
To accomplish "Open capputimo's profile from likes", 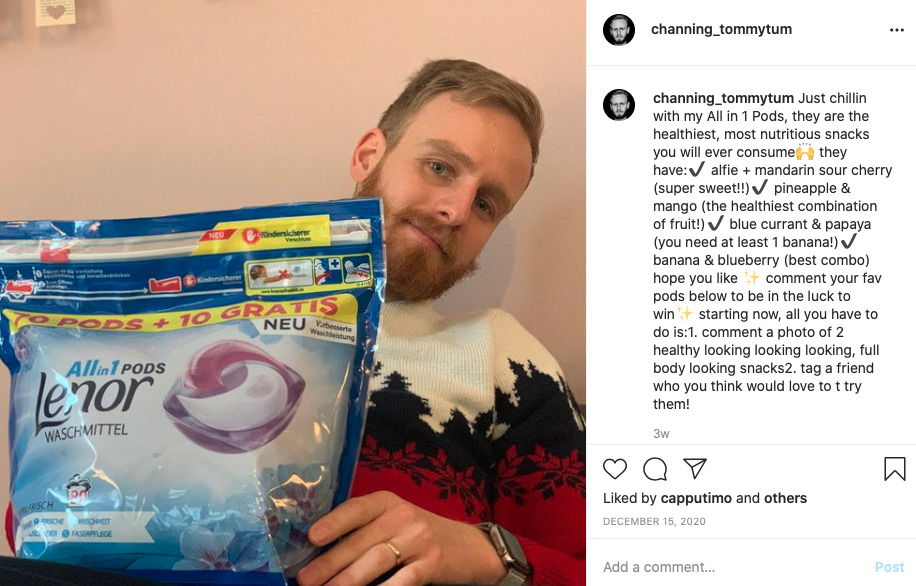I will [696, 498].
